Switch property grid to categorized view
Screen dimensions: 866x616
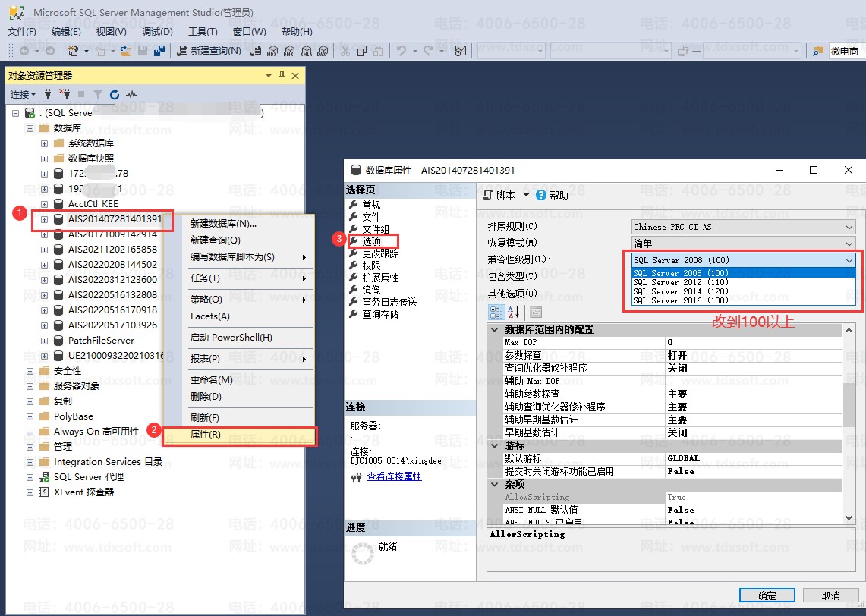(x=496, y=312)
